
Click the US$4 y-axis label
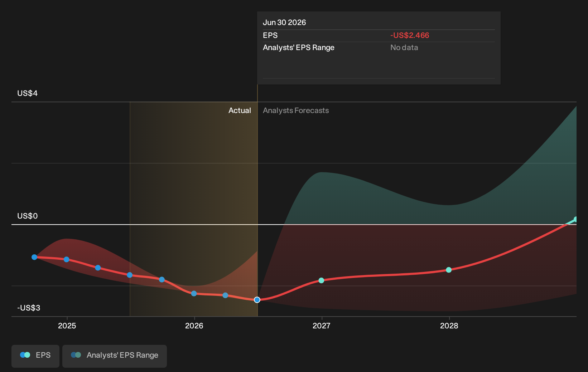coord(28,93)
